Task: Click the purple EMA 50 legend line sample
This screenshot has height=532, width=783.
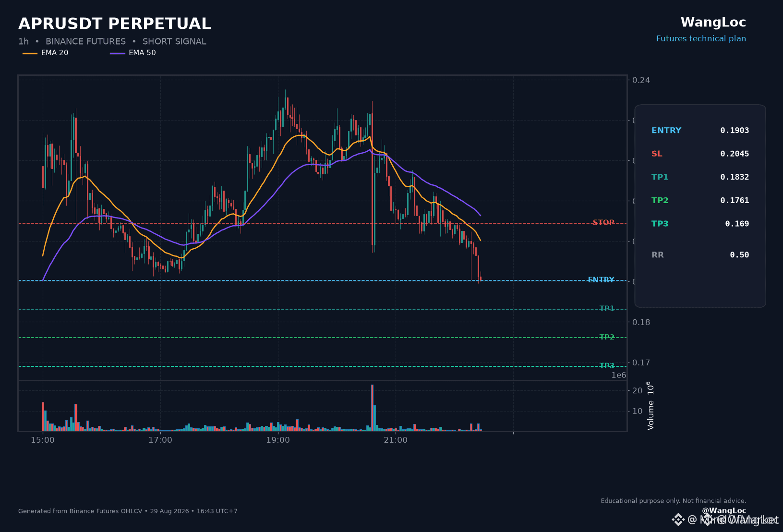Action: pos(118,53)
